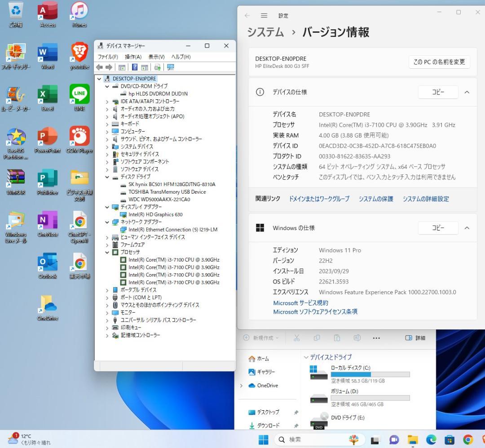
Task: Collapse the デバイスとドライブ section in Explorer
Action: (x=306, y=357)
